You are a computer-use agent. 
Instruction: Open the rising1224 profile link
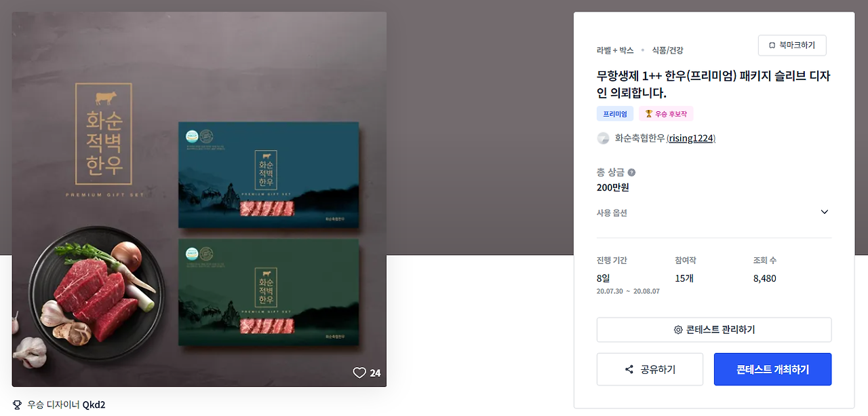pyautogui.click(x=692, y=138)
